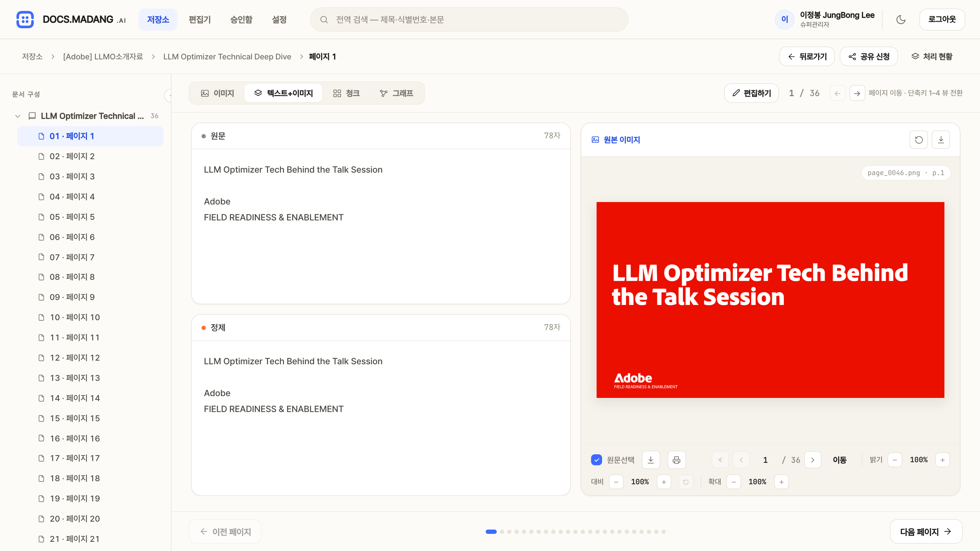Click the next page arrow in the view toolbar

[x=857, y=93]
